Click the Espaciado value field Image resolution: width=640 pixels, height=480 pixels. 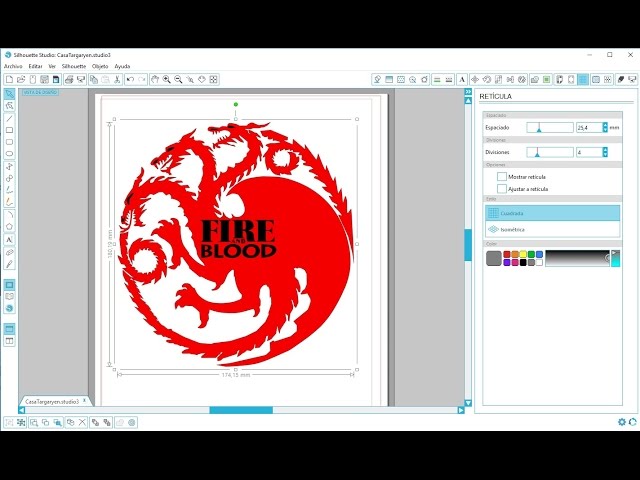click(x=589, y=127)
